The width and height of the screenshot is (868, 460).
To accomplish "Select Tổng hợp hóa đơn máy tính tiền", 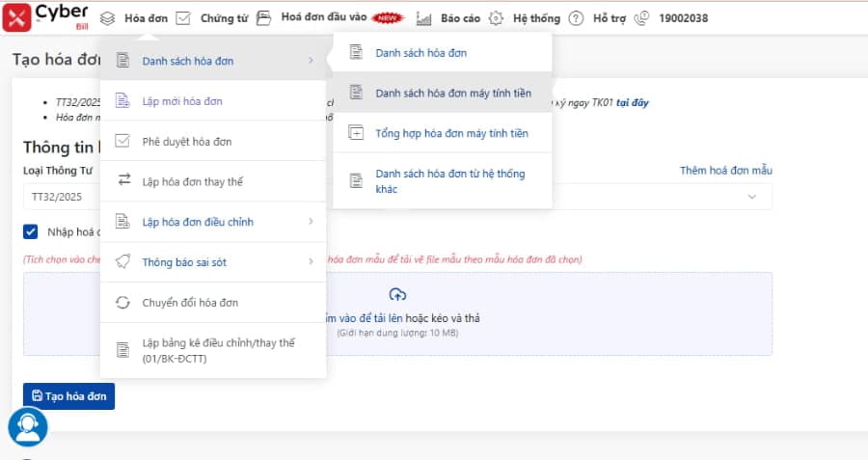I will coord(443,133).
